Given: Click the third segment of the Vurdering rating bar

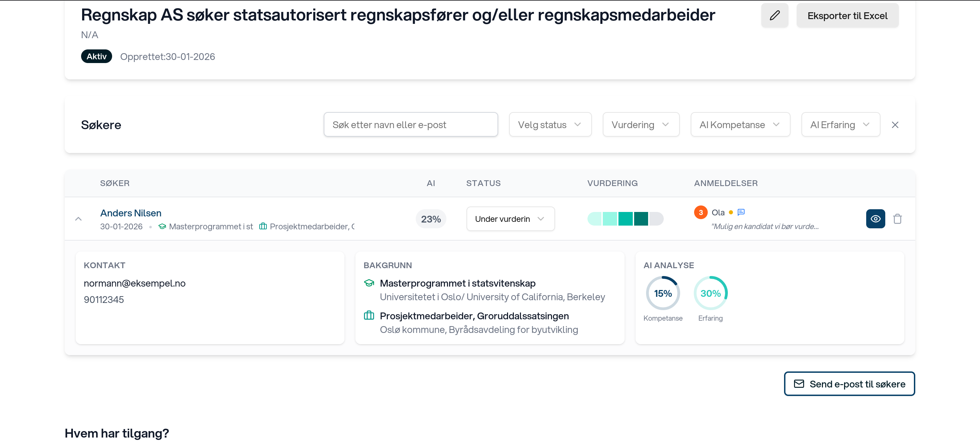Looking at the screenshot, I should coord(625,218).
